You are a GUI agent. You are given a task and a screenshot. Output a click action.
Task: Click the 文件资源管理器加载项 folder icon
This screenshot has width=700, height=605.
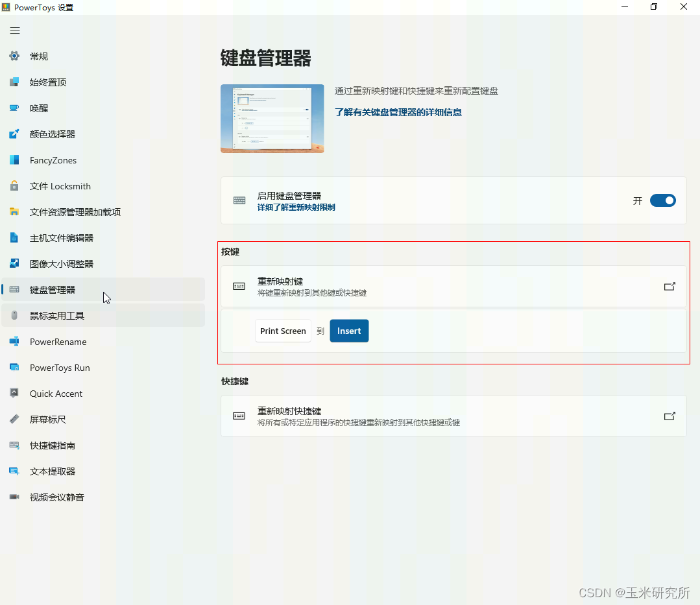tap(14, 211)
